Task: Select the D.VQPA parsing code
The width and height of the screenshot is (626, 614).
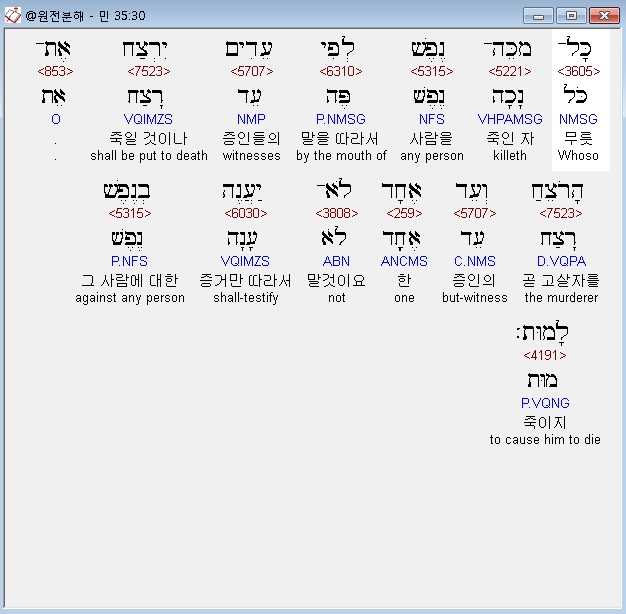Action: pos(561,261)
